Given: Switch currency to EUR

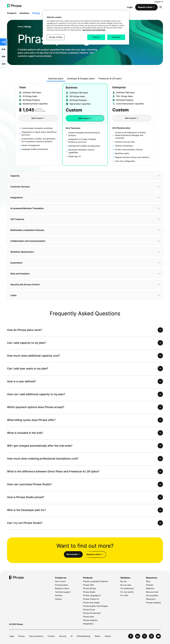Looking at the screenshot, I should click(x=3, y=49).
